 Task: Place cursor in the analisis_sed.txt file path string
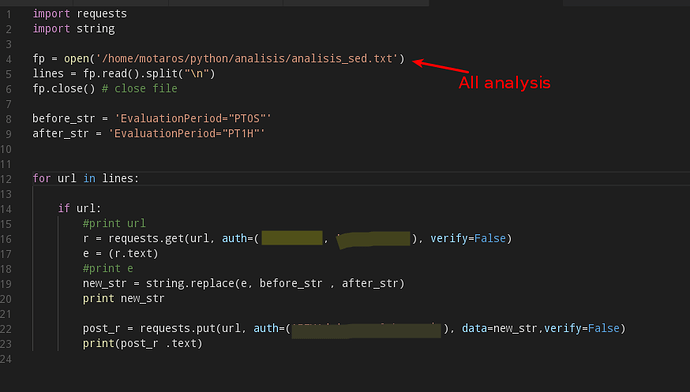[247, 59]
